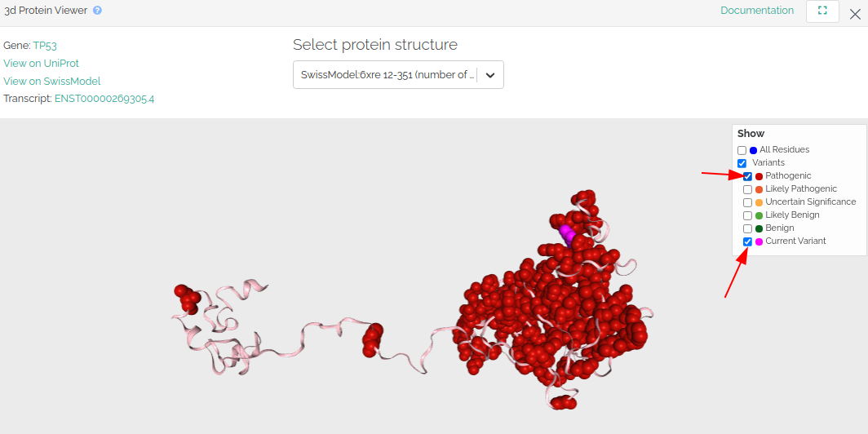Click the help question mark icon
This screenshot has width=868, height=434.
coord(97,11)
